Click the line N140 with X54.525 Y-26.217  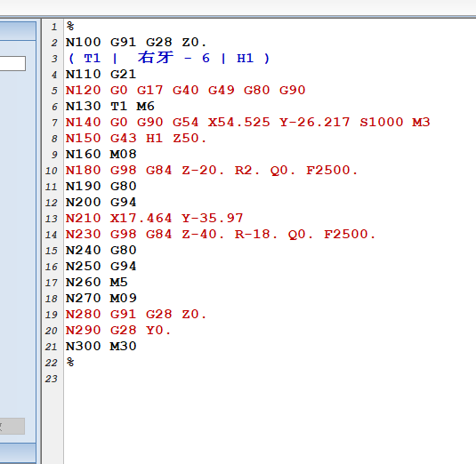(x=247, y=122)
